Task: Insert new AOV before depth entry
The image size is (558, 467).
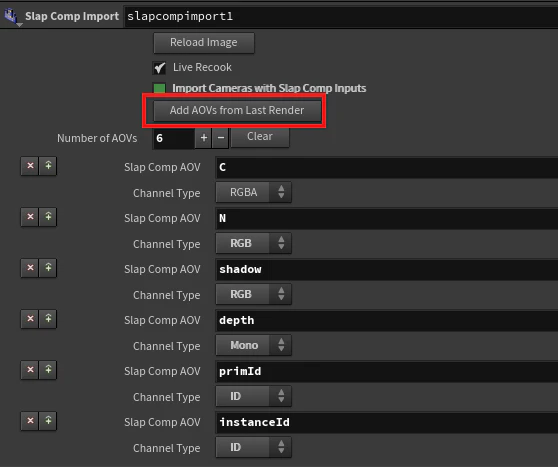Action: pyautogui.click(x=48, y=319)
